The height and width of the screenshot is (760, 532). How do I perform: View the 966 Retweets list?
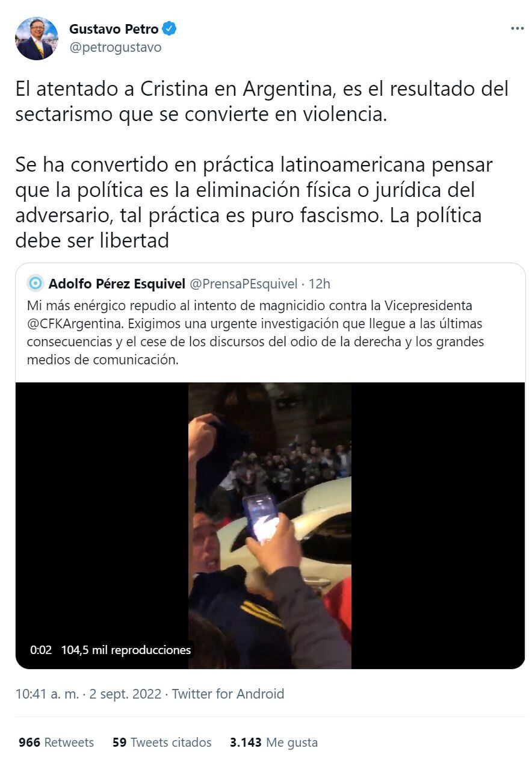[56, 743]
